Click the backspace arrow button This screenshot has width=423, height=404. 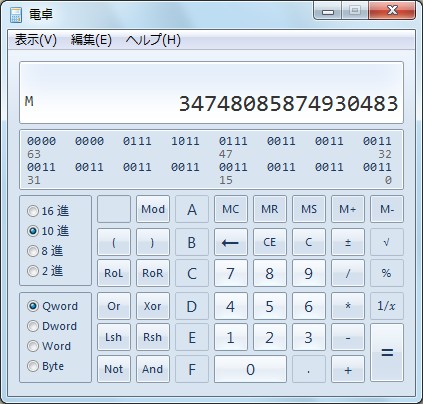231,242
